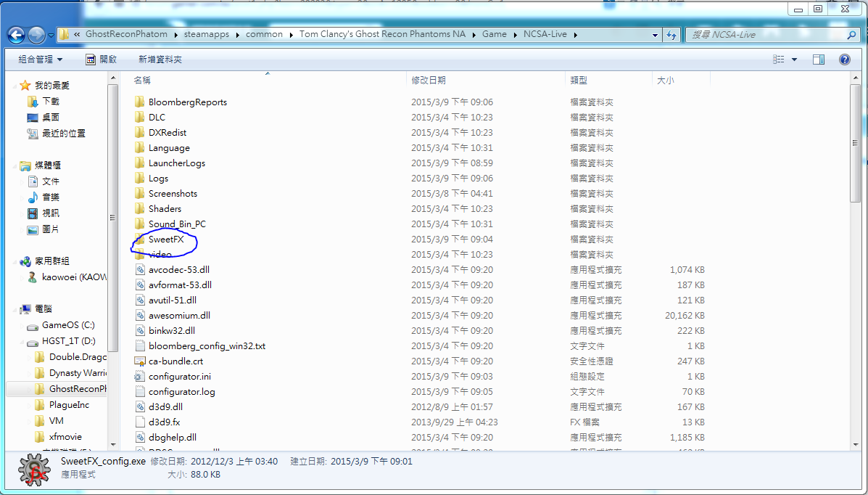Select ca-bundle.crt certificate icon
Image resolution: width=868 pixels, height=495 pixels.
140,361
